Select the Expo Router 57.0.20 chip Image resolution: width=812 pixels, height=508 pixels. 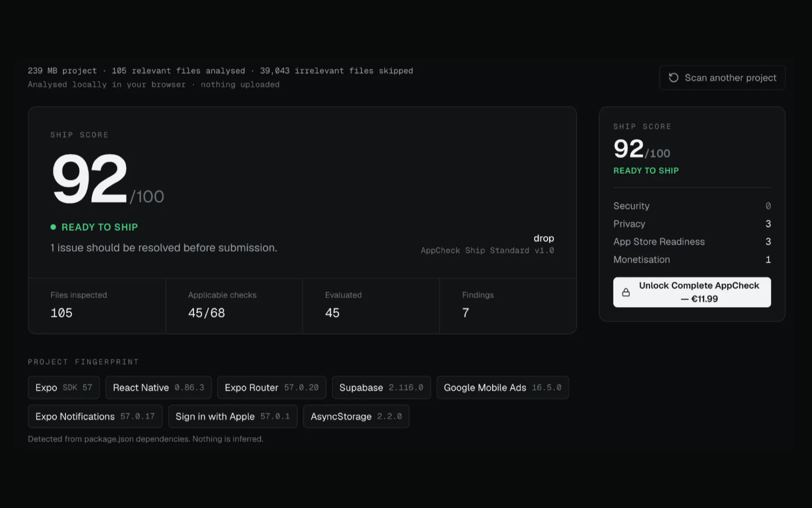point(272,387)
